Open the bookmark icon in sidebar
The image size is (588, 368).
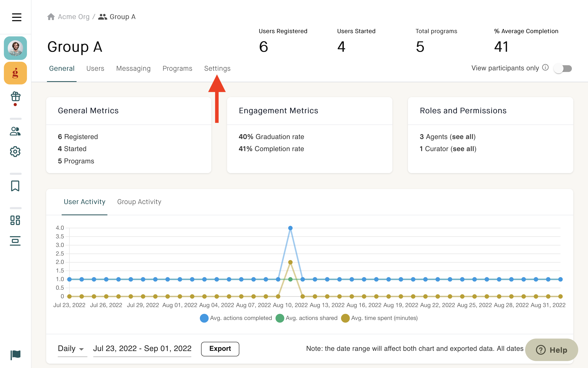15,186
